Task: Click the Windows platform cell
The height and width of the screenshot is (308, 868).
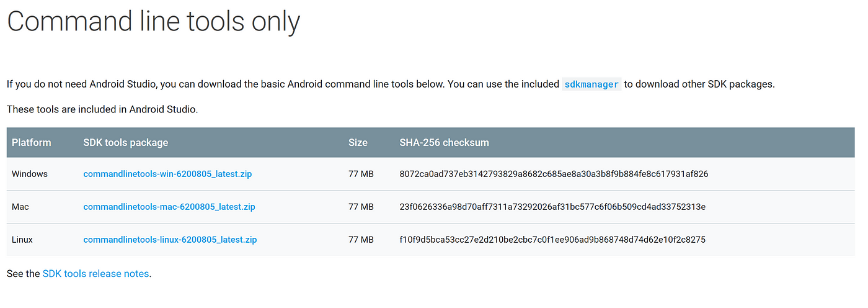Action: pos(30,174)
